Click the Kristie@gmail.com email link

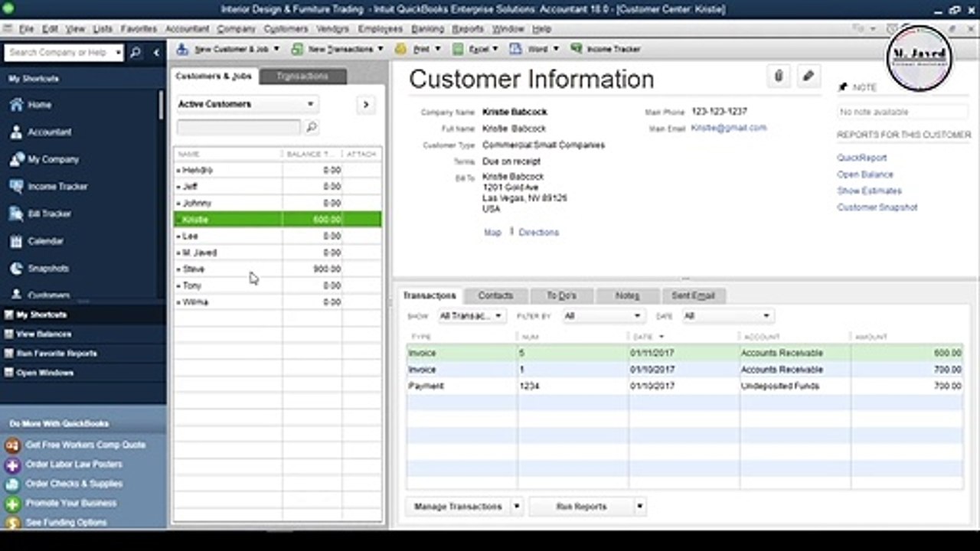tap(729, 128)
